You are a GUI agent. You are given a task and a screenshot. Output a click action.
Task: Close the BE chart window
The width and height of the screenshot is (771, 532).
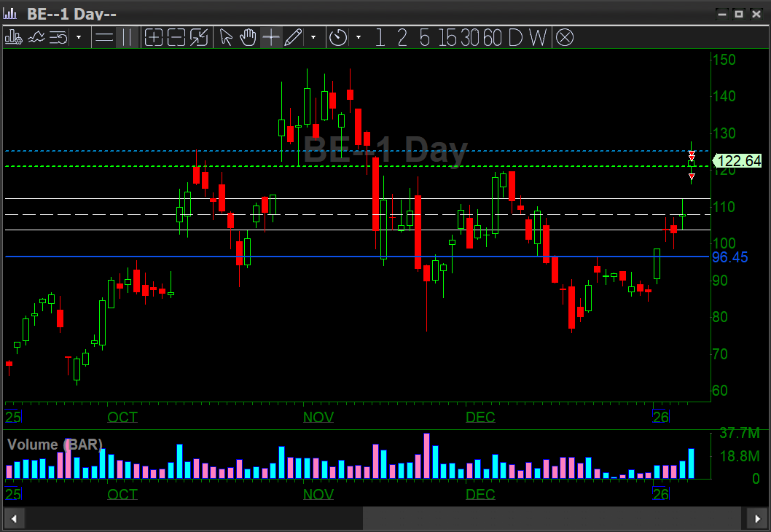pyautogui.click(x=756, y=15)
